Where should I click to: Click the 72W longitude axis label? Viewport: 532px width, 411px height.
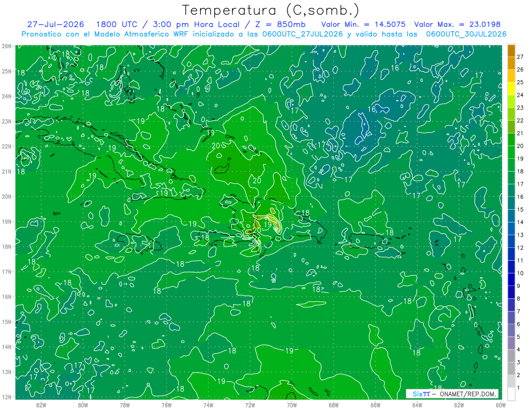(250, 404)
